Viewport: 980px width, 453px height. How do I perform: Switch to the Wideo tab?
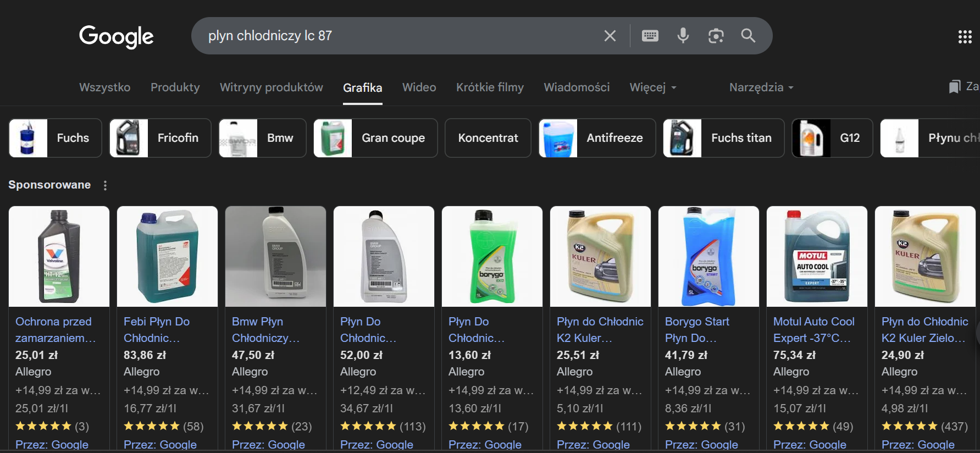click(419, 87)
